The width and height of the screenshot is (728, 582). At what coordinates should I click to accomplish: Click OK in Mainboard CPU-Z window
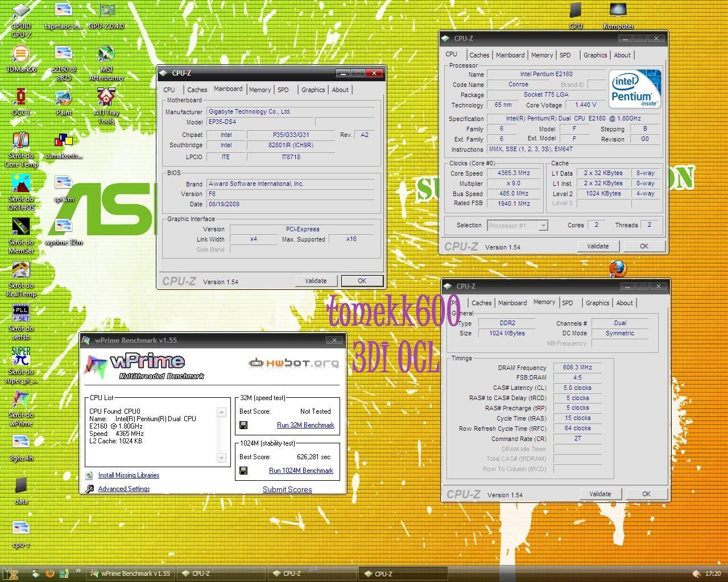[x=362, y=281]
